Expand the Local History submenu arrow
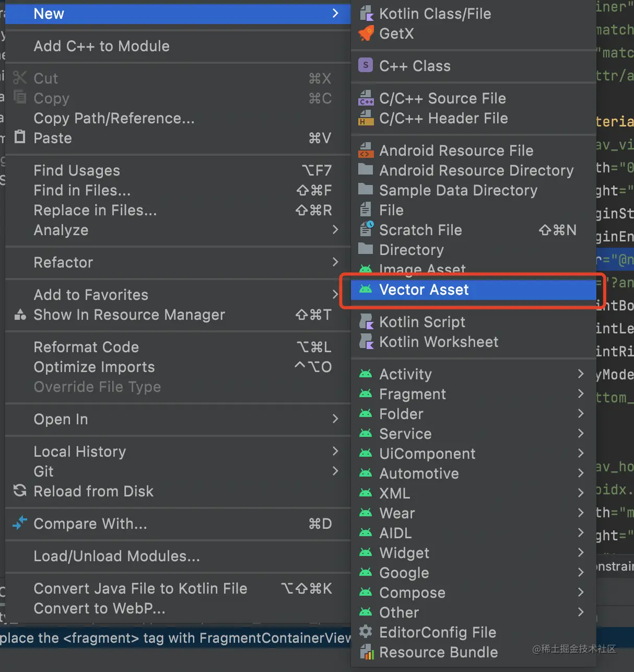This screenshot has height=672, width=634. (335, 451)
